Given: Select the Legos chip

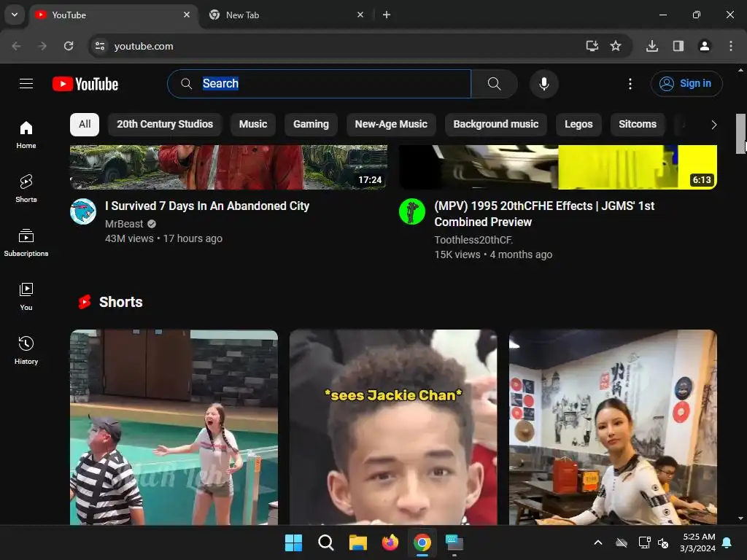Looking at the screenshot, I should 578,124.
